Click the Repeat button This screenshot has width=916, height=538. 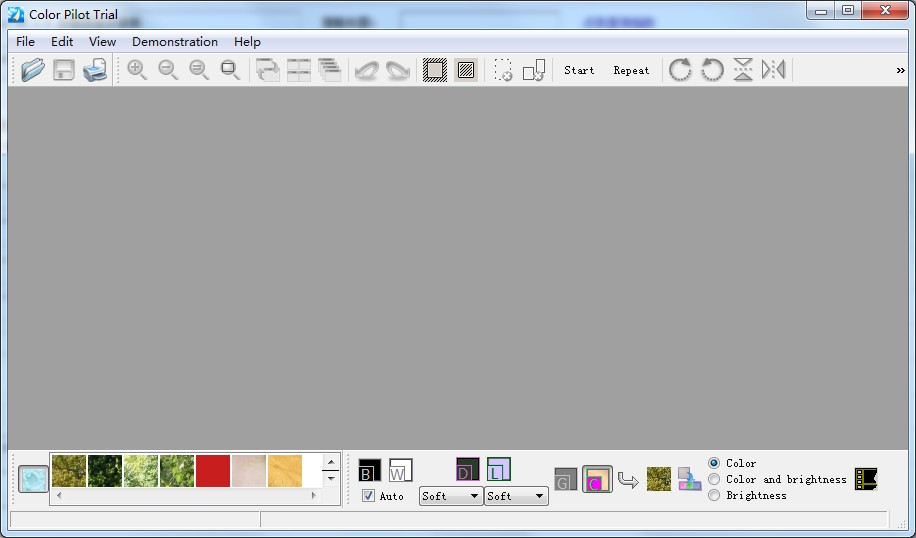pos(631,70)
